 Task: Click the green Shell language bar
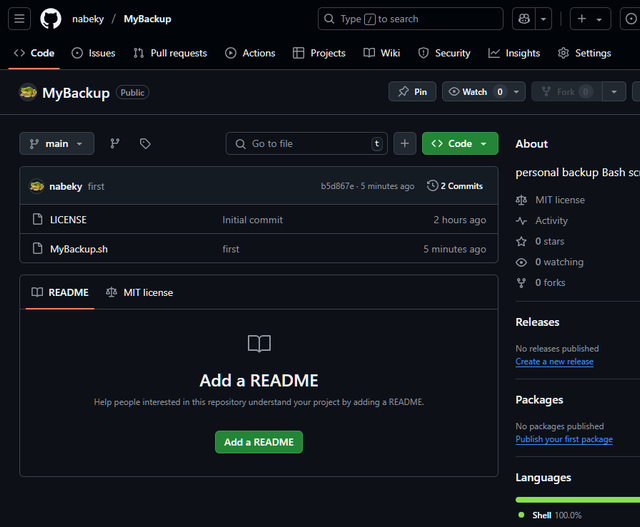tap(577, 498)
